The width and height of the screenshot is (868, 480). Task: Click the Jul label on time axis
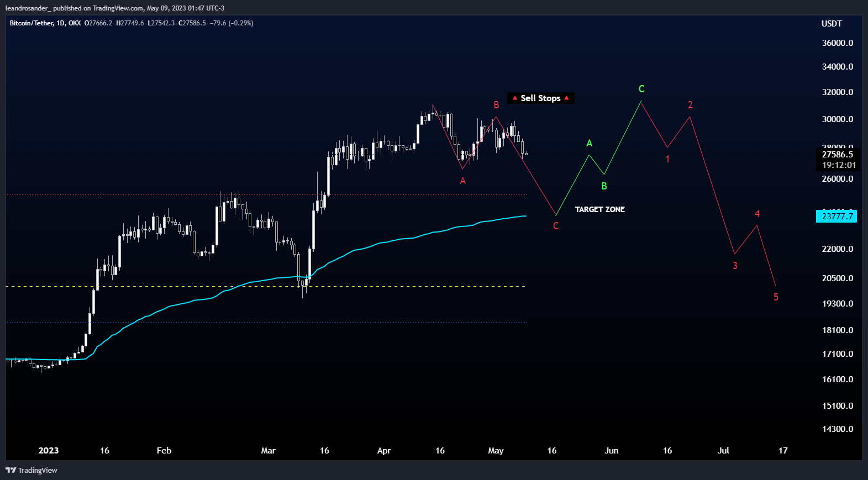723,451
